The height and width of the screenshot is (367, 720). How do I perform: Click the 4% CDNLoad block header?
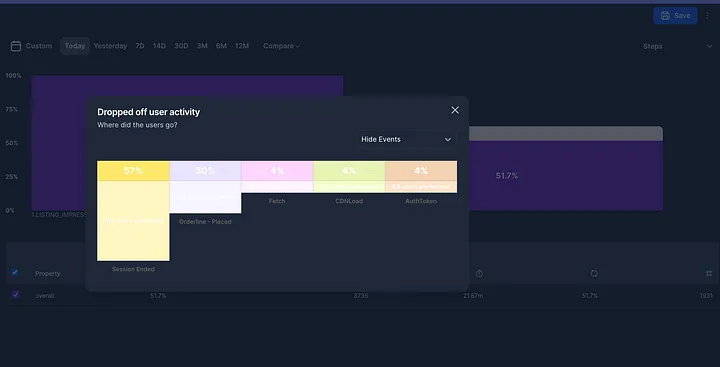(x=349, y=171)
